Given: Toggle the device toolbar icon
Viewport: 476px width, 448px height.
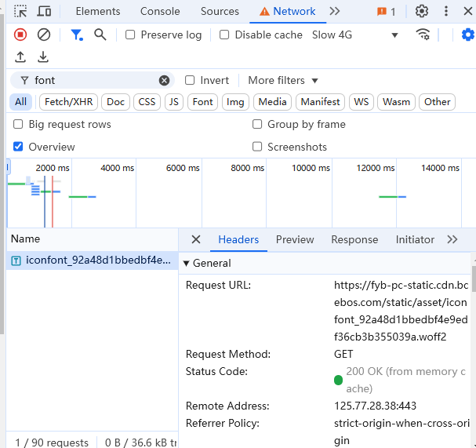Looking at the screenshot, I should point(45,11).
